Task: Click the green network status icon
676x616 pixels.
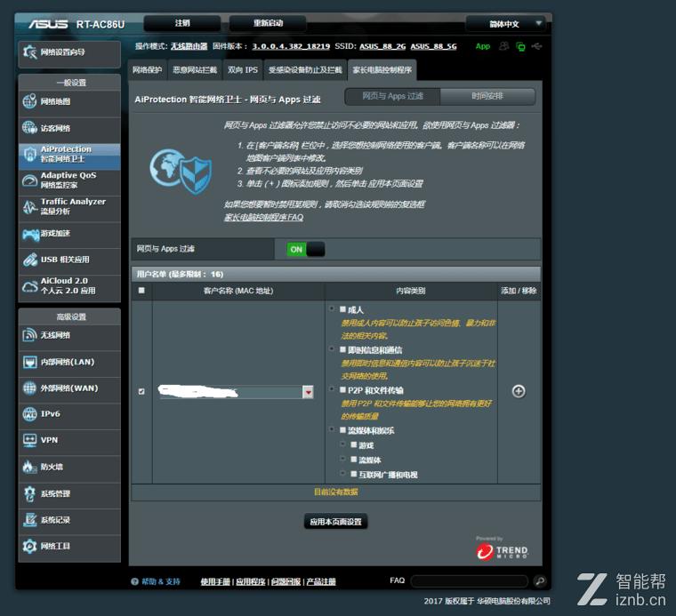Action: pos(521,46)
